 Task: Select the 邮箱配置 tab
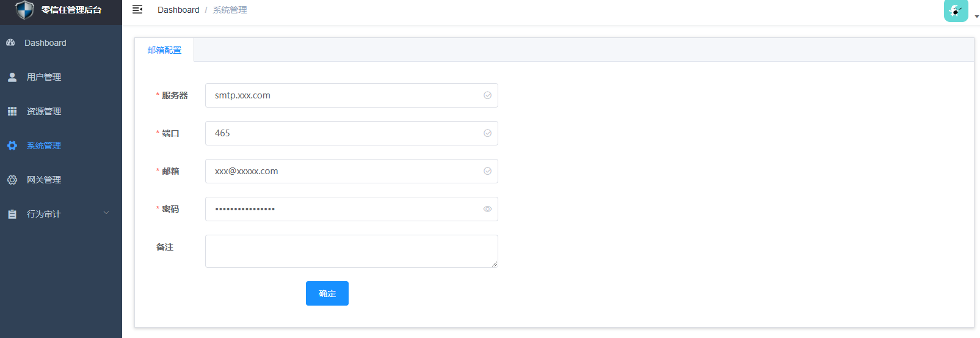[164, 50]
